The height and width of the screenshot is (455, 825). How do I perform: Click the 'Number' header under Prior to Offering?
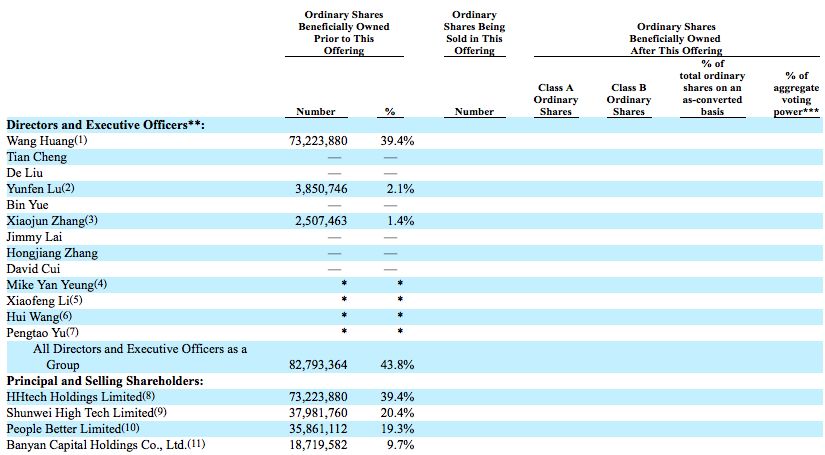(316, 112)
